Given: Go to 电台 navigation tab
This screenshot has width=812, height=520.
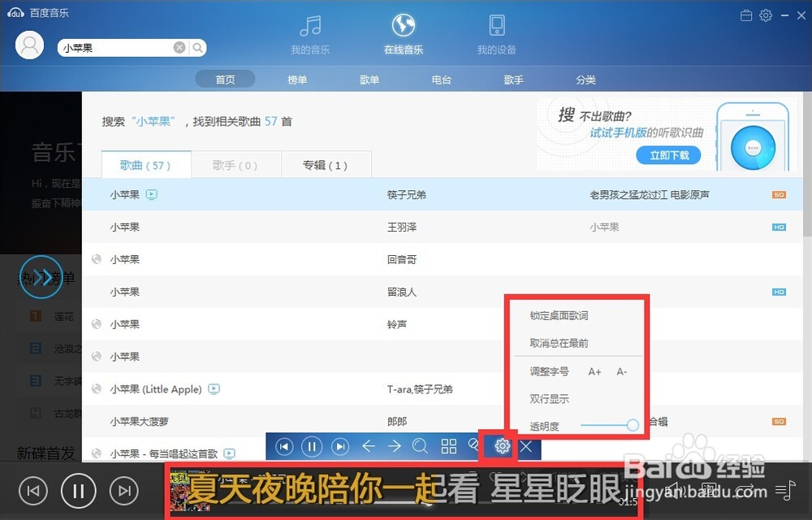Looking at the screenshot, I should click(x=441, y=80).
